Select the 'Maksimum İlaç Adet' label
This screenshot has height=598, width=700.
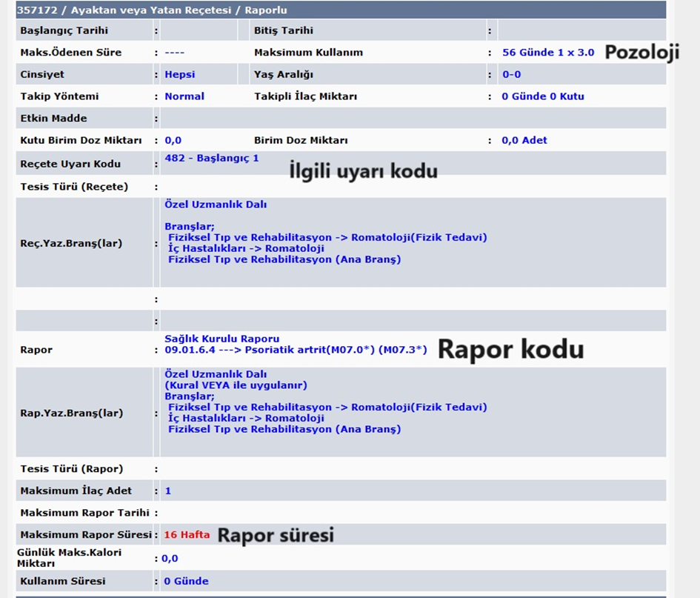pos(76,491)
